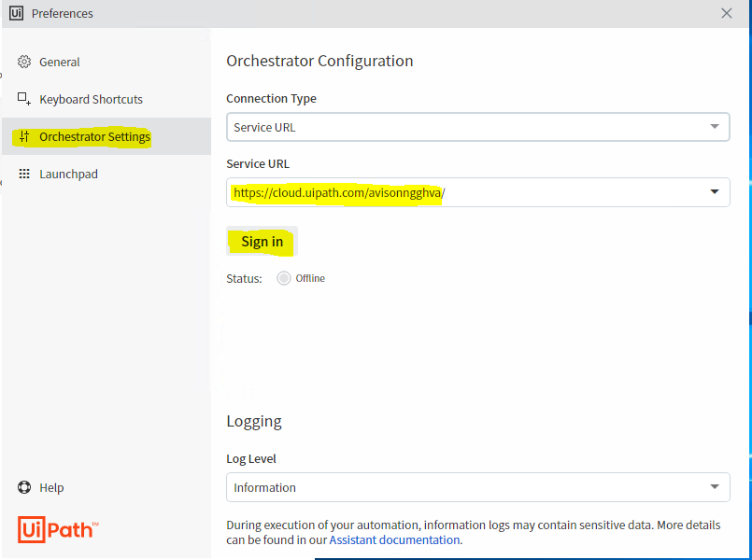752x560 pixels.
Task: Open the General preferences tab
Action: (x=106, y=62)
